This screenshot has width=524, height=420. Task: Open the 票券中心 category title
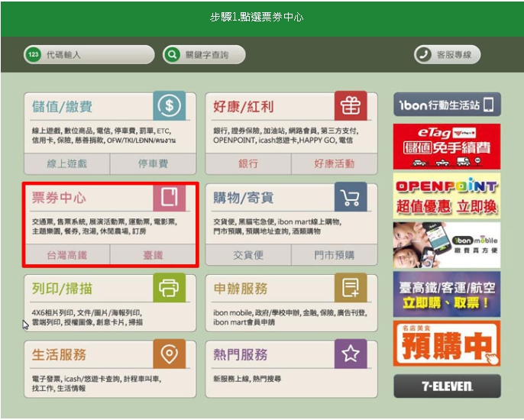coord(59,198)
